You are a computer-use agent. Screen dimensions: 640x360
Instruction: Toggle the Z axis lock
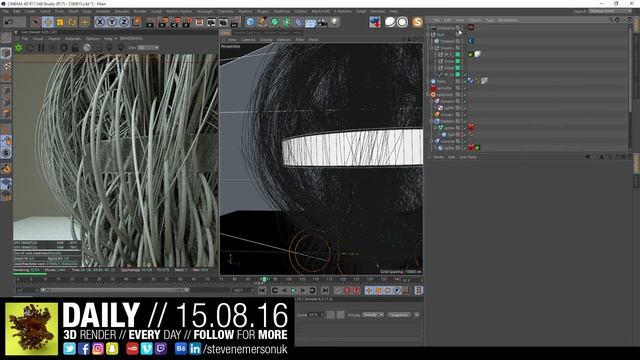point(124,22)
